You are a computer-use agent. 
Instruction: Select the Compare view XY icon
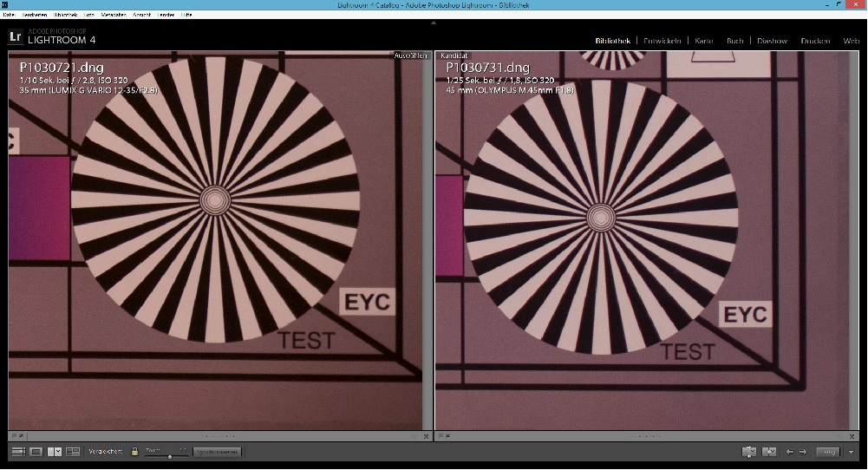click(55, 452)
